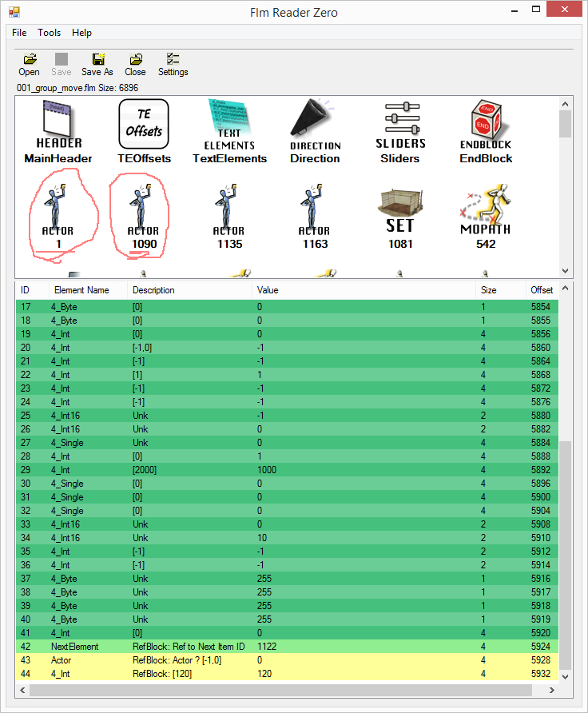Sort by the Element Name column header

pos(88,290)
